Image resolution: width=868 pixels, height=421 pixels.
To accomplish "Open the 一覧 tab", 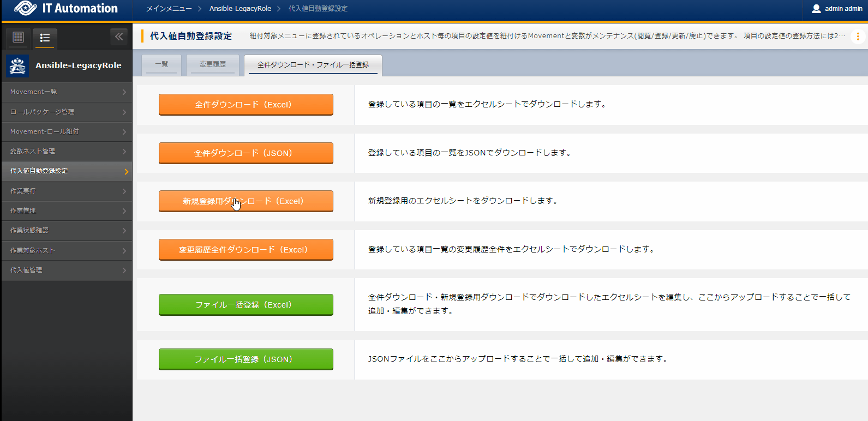I will pyautogui.click(x=161, y=64).
